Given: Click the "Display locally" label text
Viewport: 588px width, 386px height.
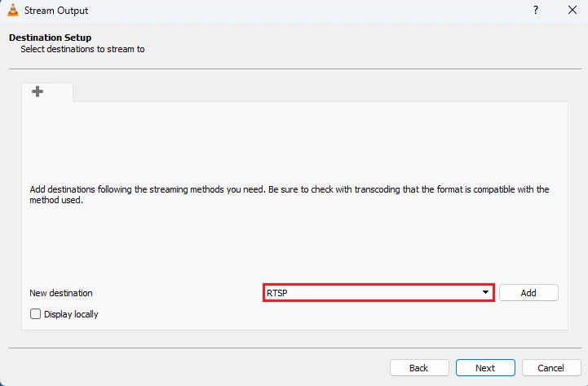Looking at the screenshot, I should click(x=71, y=314).
